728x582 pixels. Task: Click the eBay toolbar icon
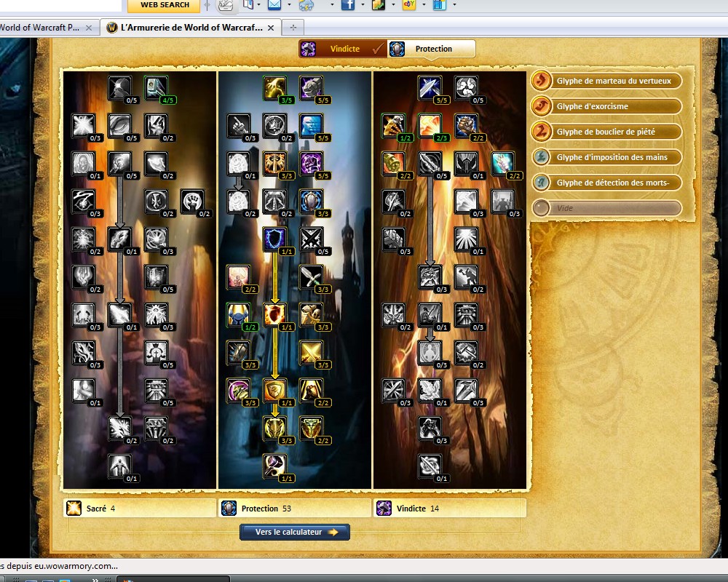[x=409, y=5]
